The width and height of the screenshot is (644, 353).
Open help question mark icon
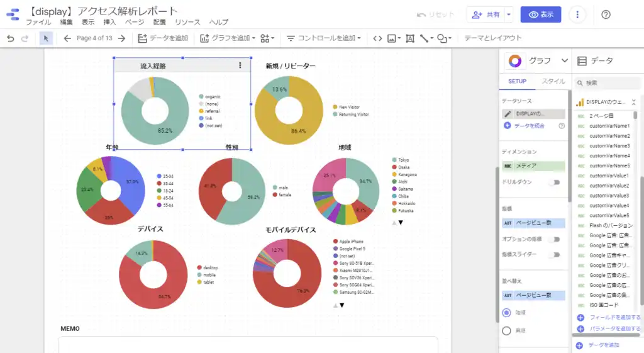606,15
